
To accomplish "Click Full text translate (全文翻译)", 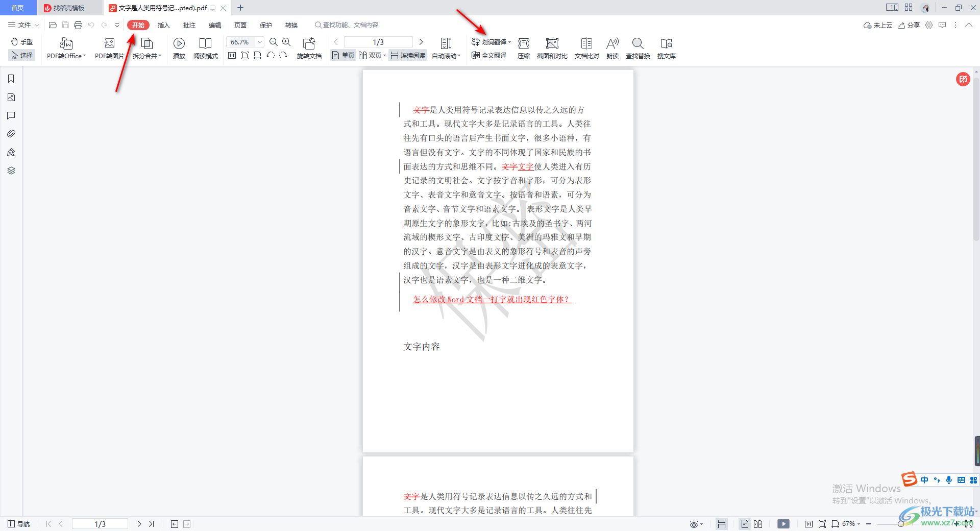I will 489,55.
